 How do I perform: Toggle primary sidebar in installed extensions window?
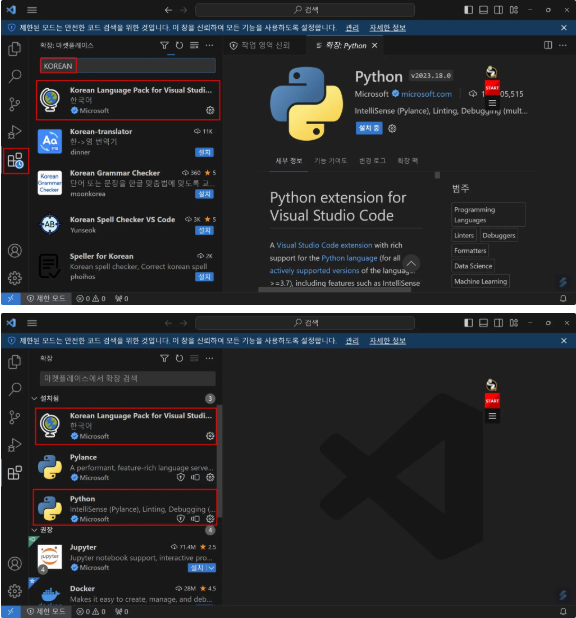pyautogui.click(x=468, y=323)
